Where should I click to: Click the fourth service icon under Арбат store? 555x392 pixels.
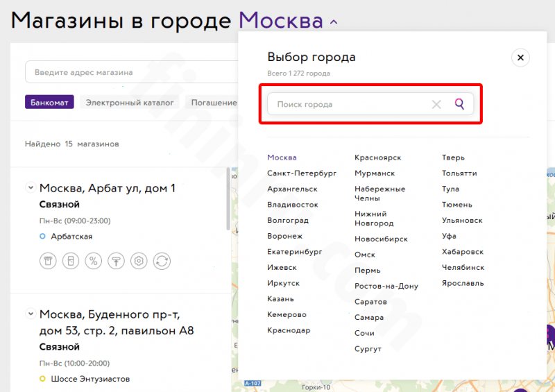[x=116, y=261]
